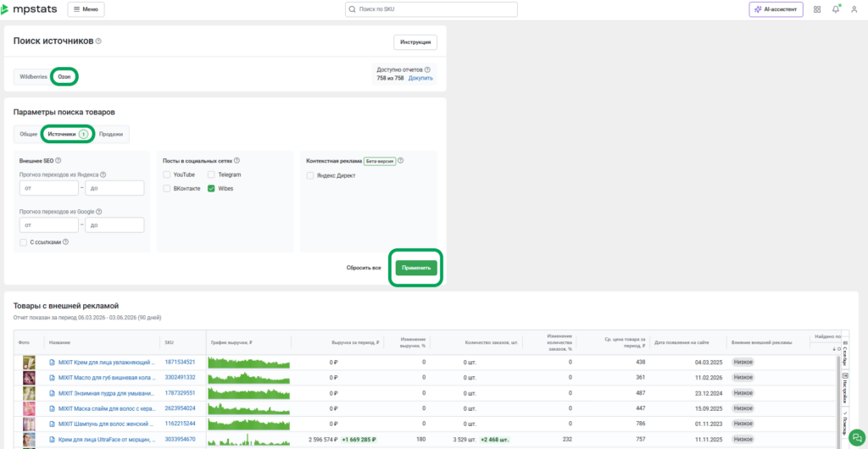Sort table by SKU column header
Image resolution: width=868 pixels, height=449 pixels.
pos(170,343)
